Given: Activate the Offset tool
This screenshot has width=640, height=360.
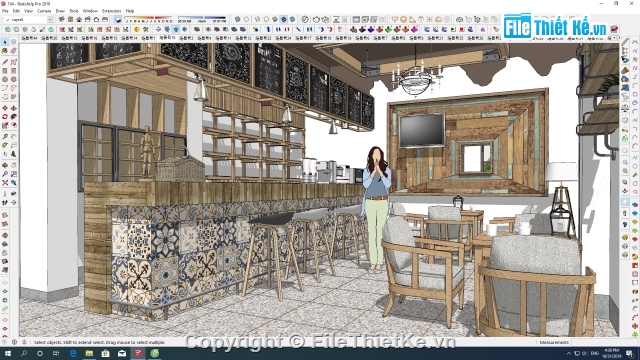Looking at the screenshot, I should 13,125.
